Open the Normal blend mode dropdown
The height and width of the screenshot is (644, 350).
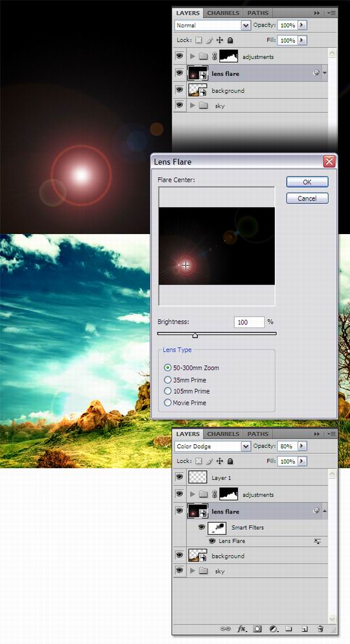click(213, 25)
